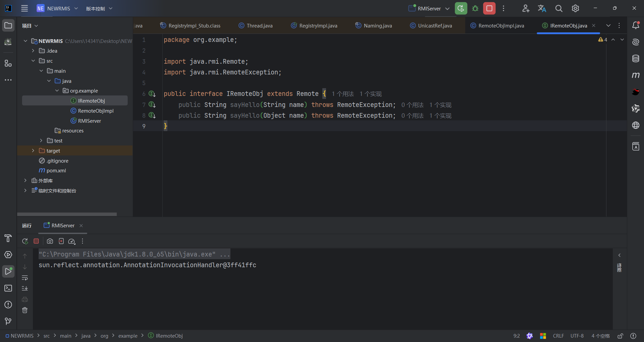Toggle soft-wrap in the console
This screenshot has height=342, width=644.
[25, 278]
